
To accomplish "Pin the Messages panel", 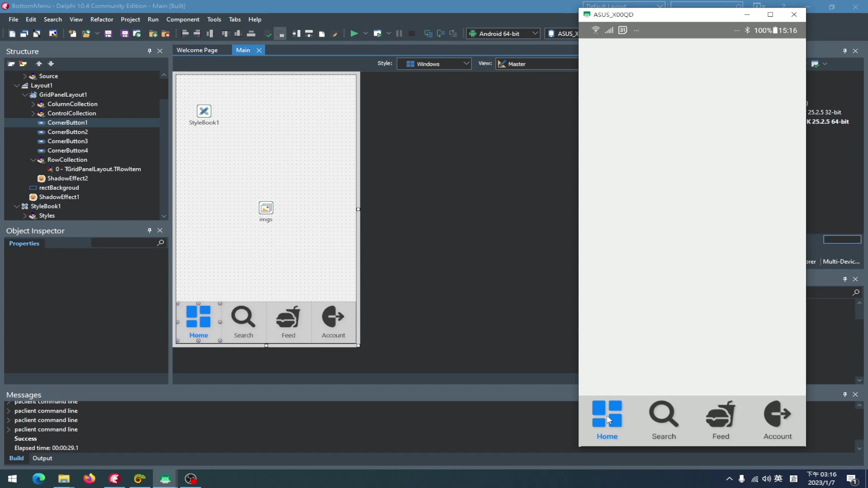I will click(844, 394).
